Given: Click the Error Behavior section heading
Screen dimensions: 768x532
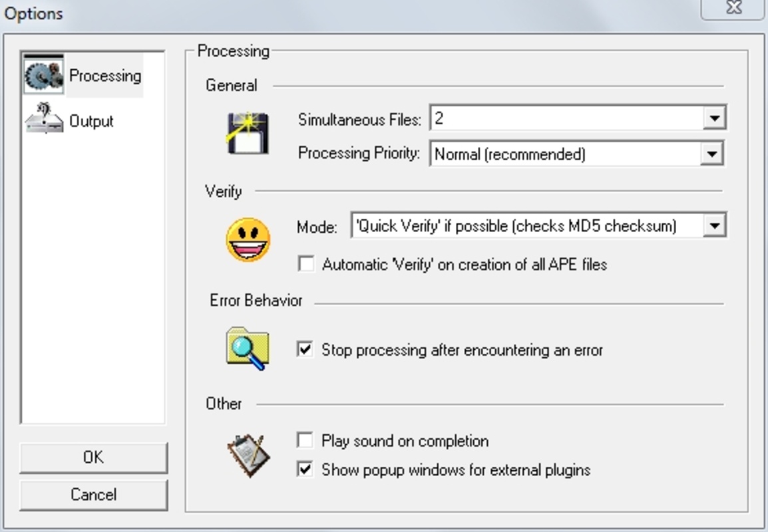Looking at the screenshot, I should 256,301.
